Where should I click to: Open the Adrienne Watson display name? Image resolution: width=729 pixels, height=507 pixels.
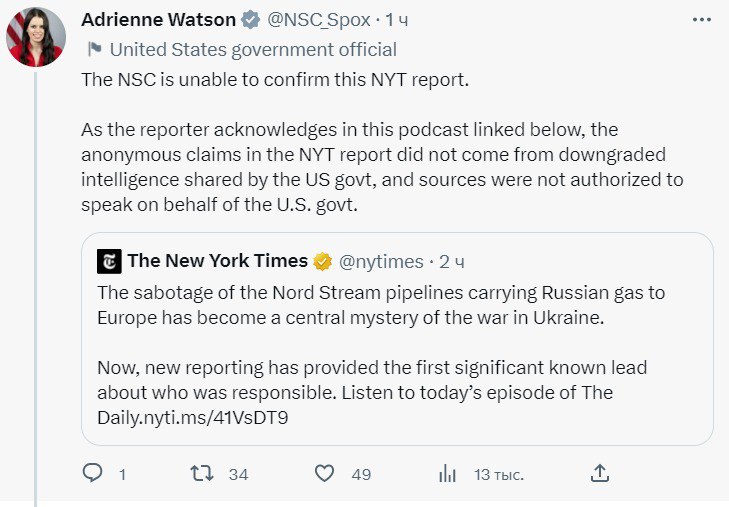pyautogui.click(x=159, y=20)
